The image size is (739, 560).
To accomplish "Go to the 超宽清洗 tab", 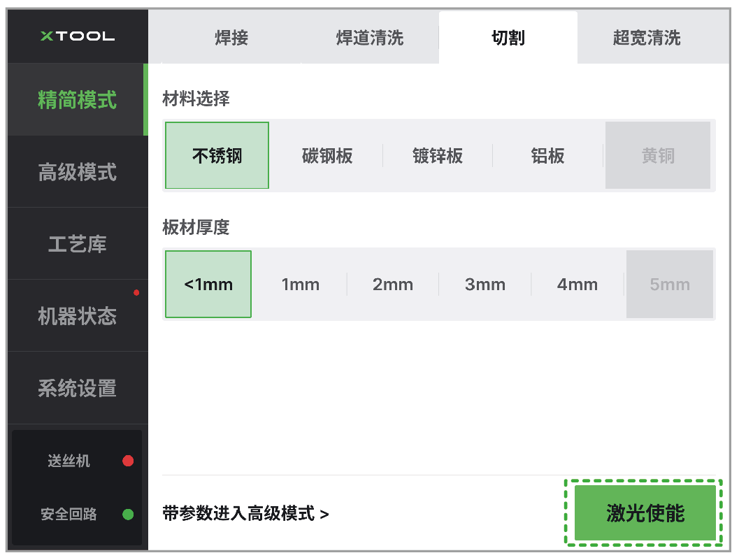I will point(647,38).
